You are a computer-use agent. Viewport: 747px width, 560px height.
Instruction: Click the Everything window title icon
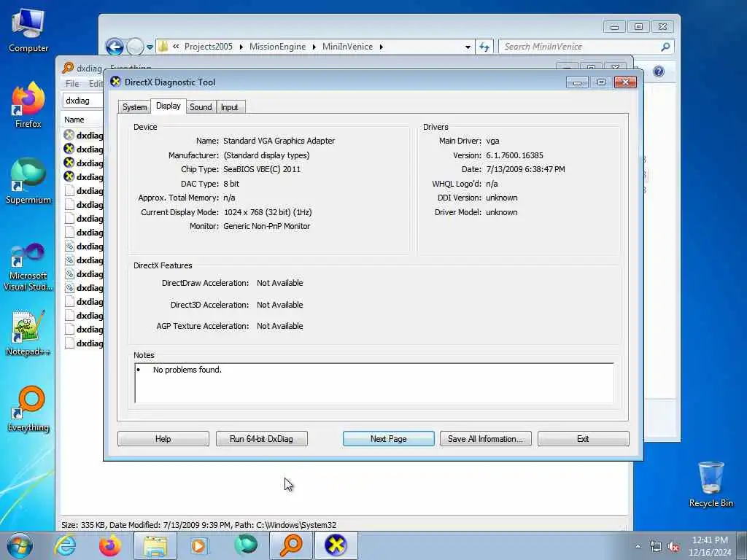coord(68,68)
